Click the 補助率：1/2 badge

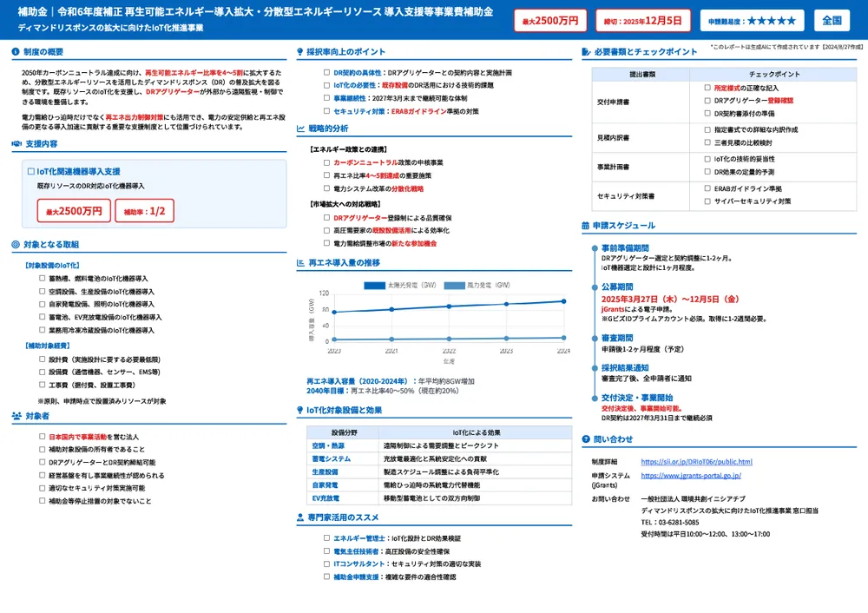[144, 211]
